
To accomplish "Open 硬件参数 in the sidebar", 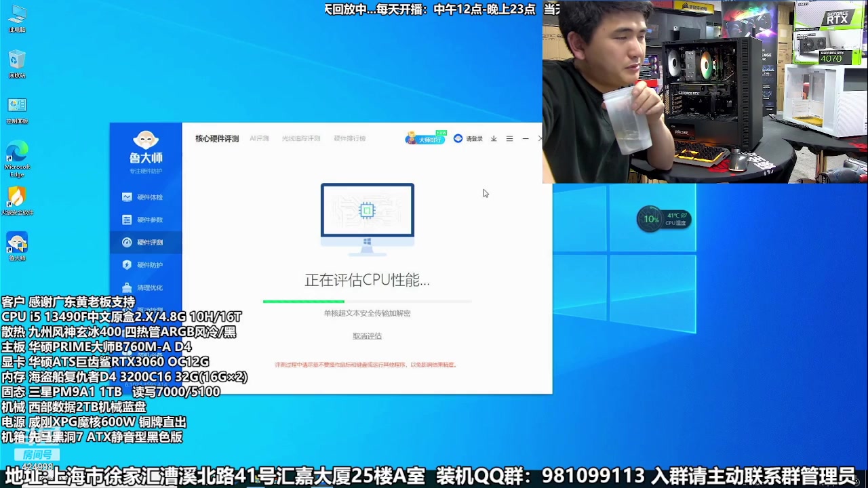I will click(145, 220).
